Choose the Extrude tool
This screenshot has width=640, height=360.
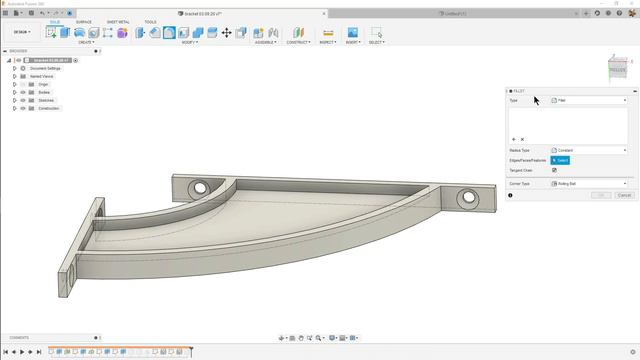(x=65, y=32)
